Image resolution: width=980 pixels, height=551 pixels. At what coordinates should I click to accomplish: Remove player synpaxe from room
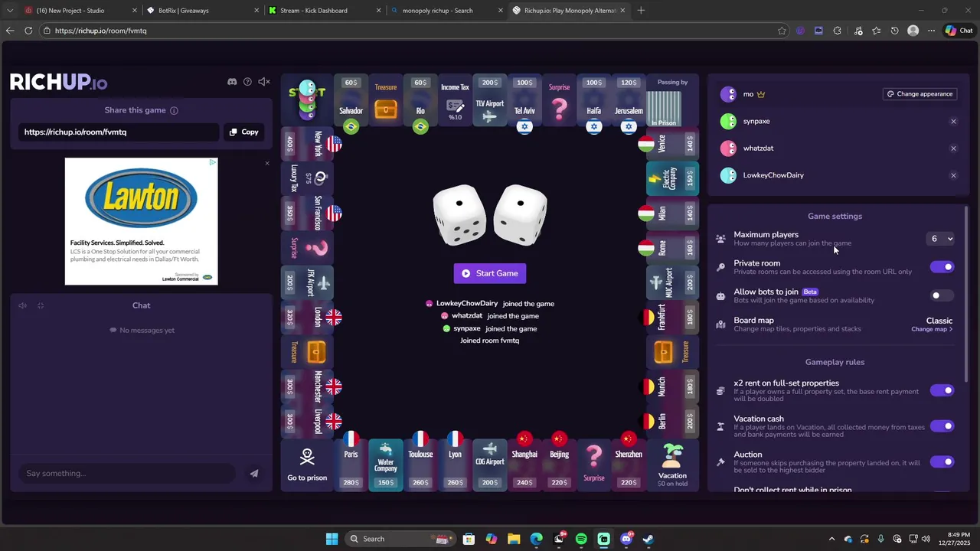[x=953, y=121]
